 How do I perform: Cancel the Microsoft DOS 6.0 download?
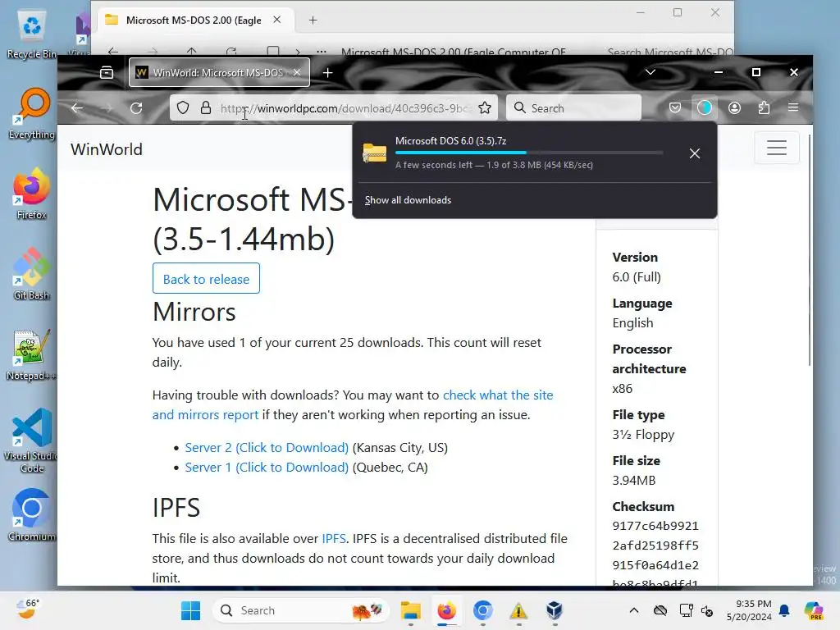[695, 153]
